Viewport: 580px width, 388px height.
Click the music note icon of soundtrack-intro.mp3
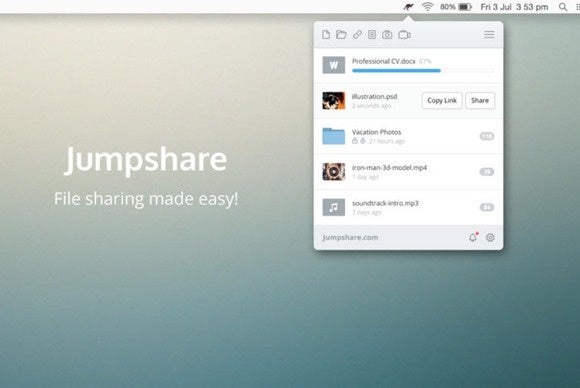333,207
